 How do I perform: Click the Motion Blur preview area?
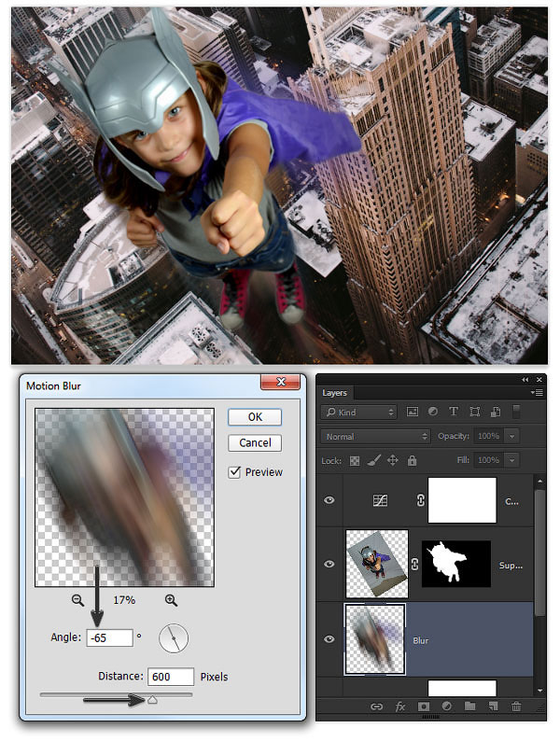click(124, 497)
